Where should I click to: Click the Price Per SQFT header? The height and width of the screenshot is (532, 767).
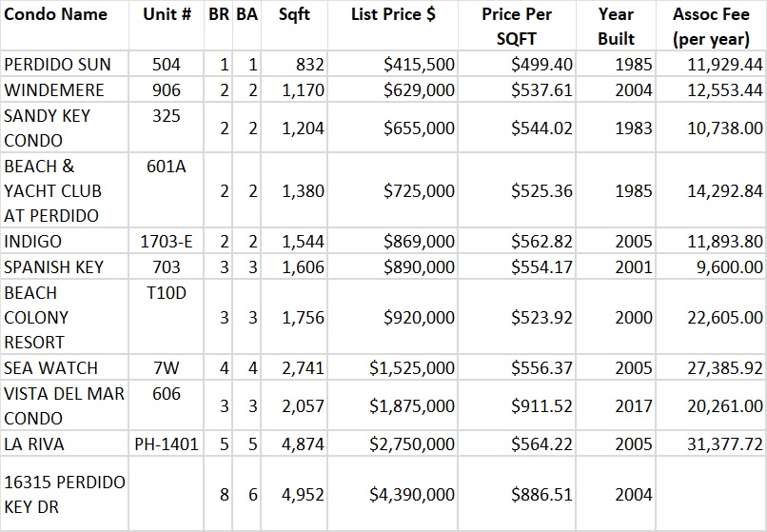[x=517, y=27]
